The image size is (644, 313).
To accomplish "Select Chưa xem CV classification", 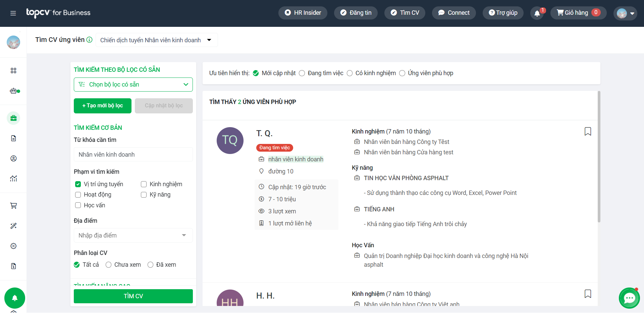I will coord(108,265).
